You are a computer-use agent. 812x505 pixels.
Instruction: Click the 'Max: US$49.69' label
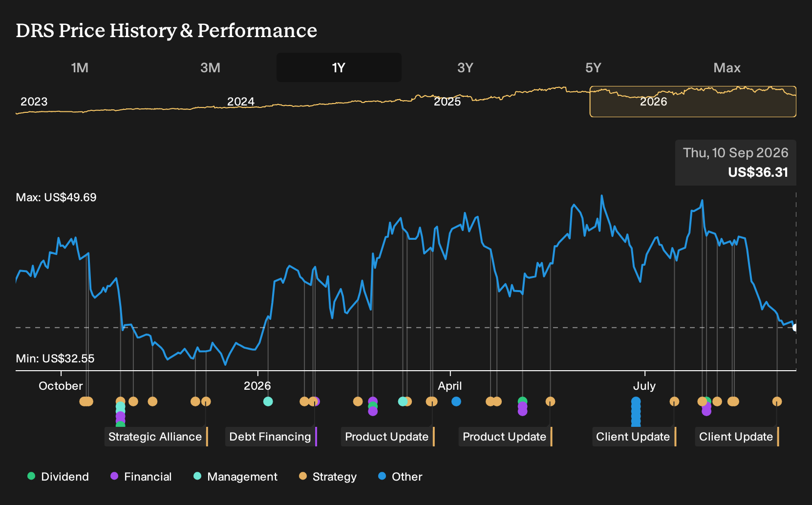56,197
